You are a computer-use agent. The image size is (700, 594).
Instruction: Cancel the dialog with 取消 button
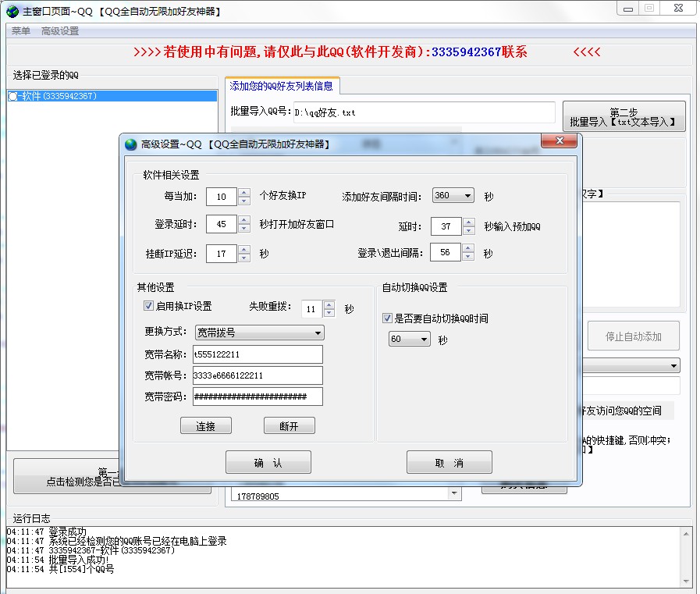pyautogui.click(x=449, y=462)
